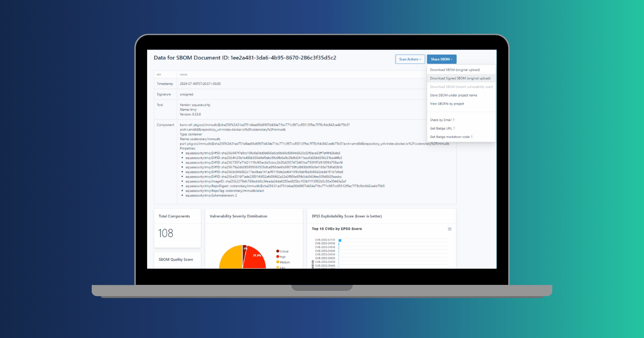644x338 pixels.
Task: Open the CVE-2022-41723 entry
Action: pyautogui.click(x=325, y=240)
